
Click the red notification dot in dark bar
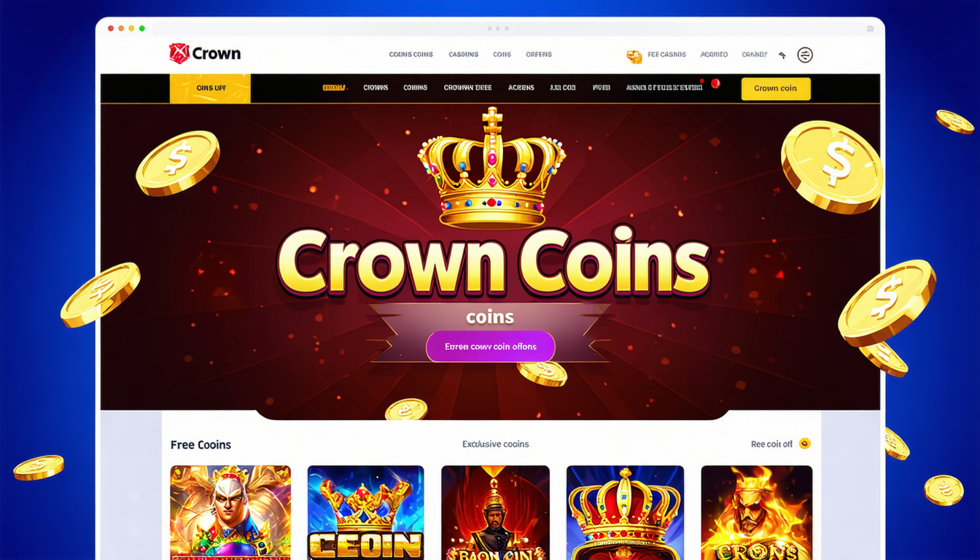(x=715, y=83)
